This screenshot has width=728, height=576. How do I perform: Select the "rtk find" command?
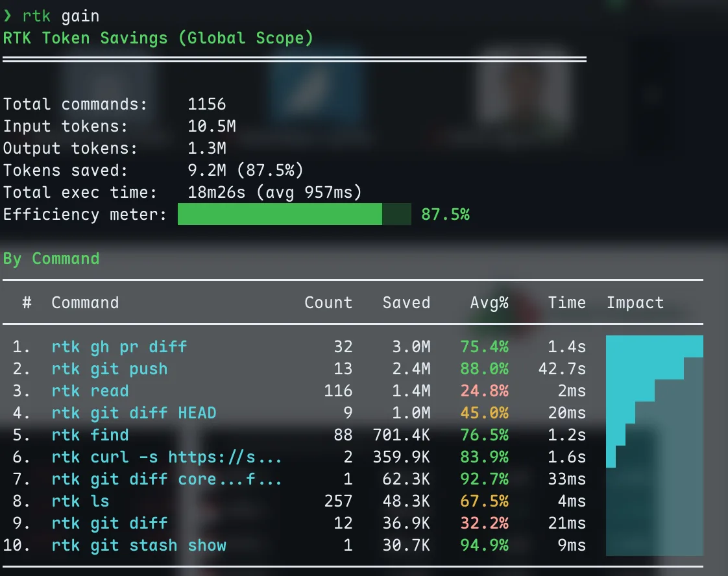click(90, 435)
